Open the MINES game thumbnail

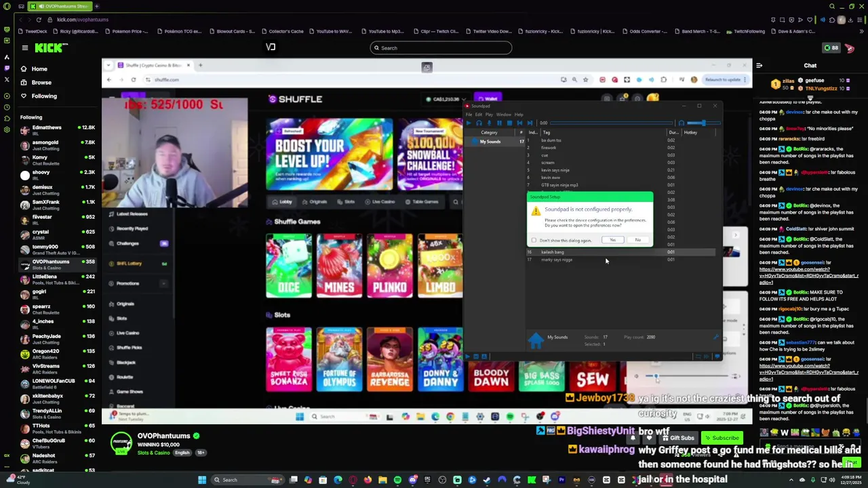(x=339, y=266)
